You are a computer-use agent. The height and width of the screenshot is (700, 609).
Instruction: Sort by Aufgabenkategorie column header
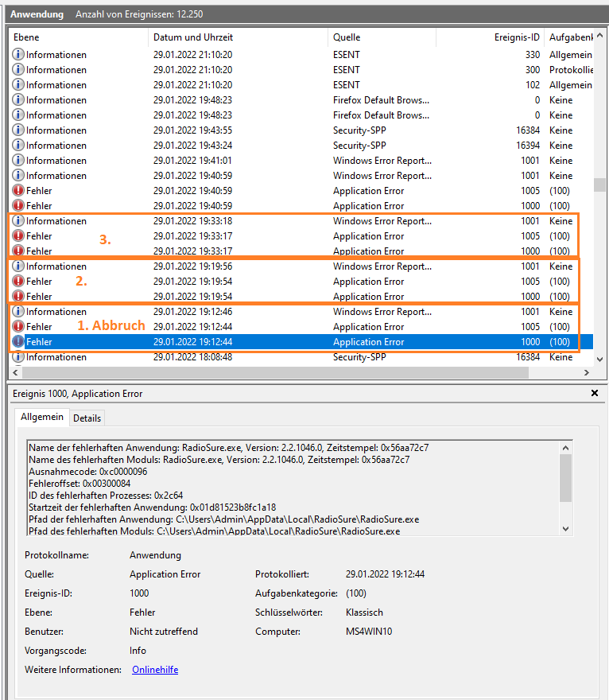pyautogui.click(x=569, y=37)
